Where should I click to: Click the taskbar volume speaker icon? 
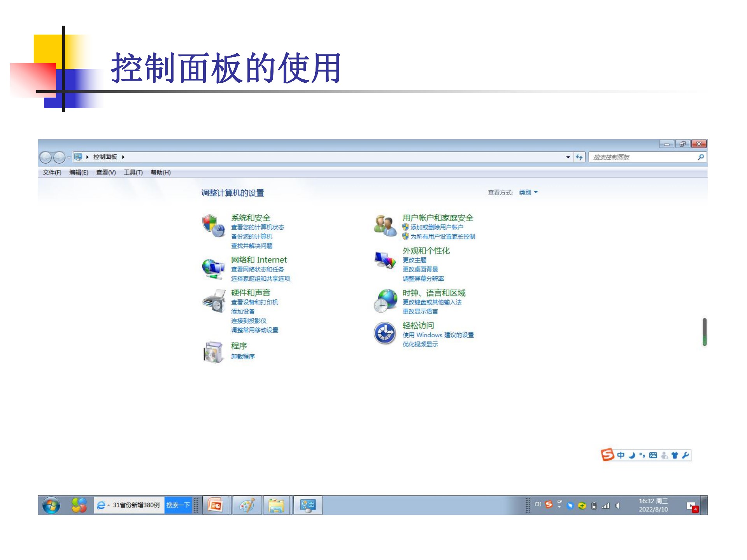[617, 506]
